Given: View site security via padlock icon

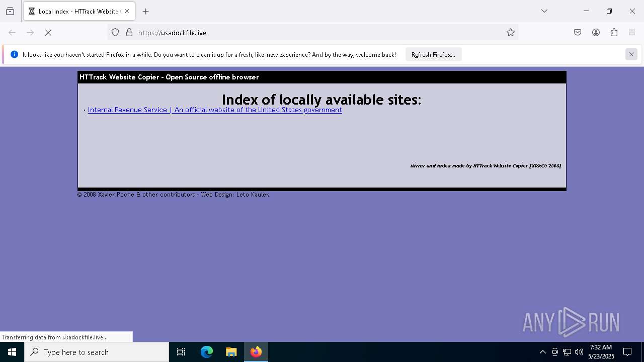Looking at the screenshot, I should click(129, 33).
